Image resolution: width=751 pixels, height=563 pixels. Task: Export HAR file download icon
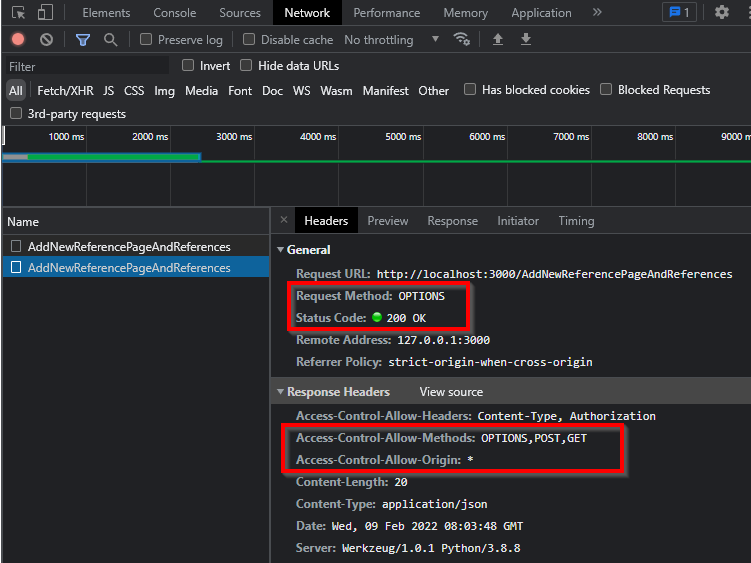(x=526, y=39)
